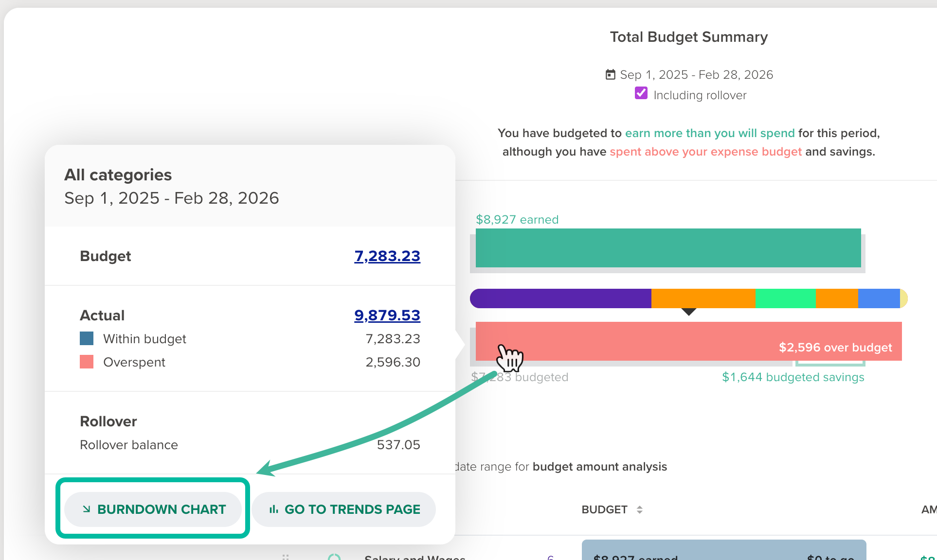Click the light green category bar segment

[x=785, y=298]
